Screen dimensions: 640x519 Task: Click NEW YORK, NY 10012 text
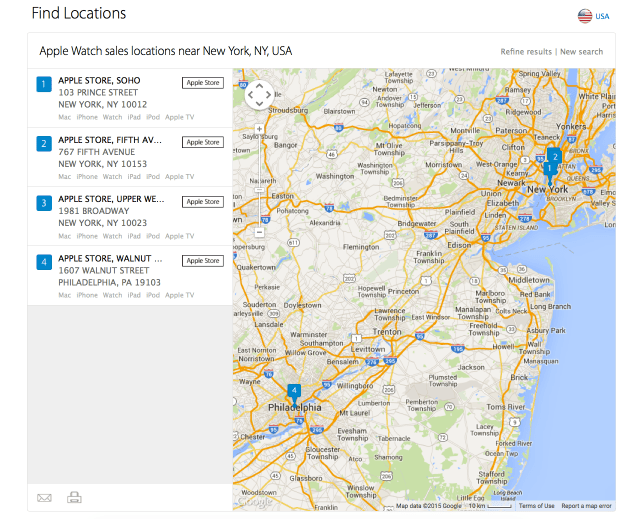102,104
